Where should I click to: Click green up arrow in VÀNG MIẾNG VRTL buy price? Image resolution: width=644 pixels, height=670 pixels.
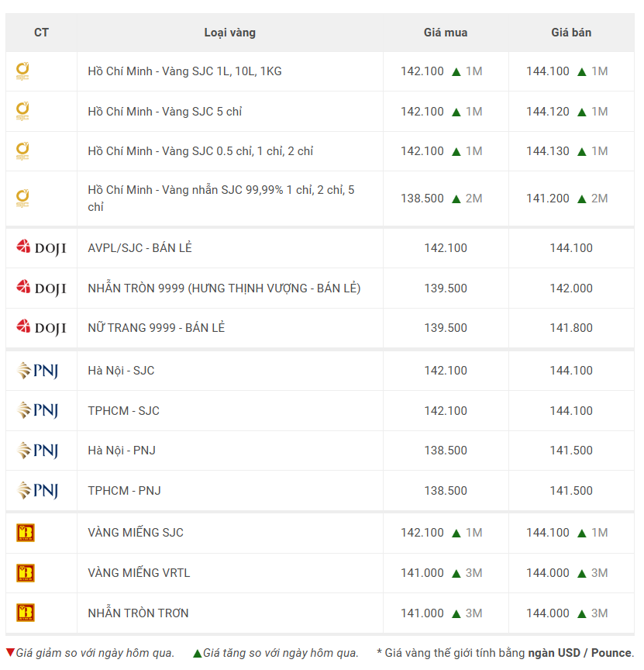[x=456, y=573]
